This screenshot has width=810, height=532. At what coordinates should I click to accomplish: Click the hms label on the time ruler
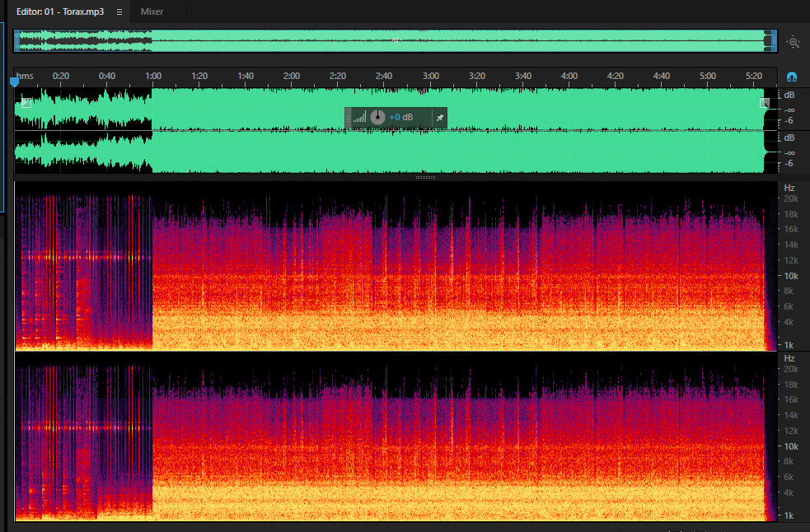(x=24, y=76)
